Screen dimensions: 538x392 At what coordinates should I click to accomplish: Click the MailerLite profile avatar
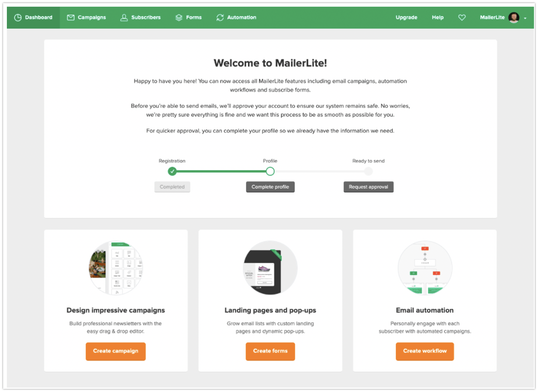514,17
